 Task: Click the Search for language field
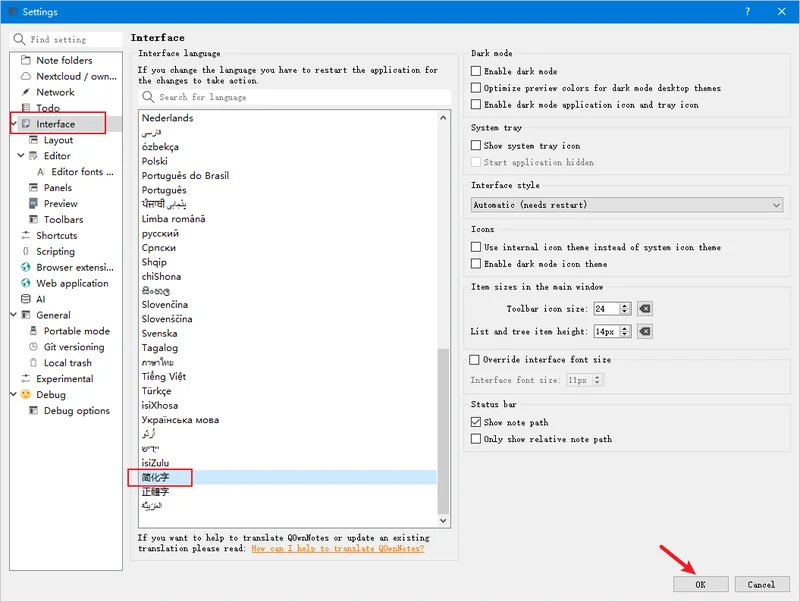pyautogui.click(x=294, y=97)
